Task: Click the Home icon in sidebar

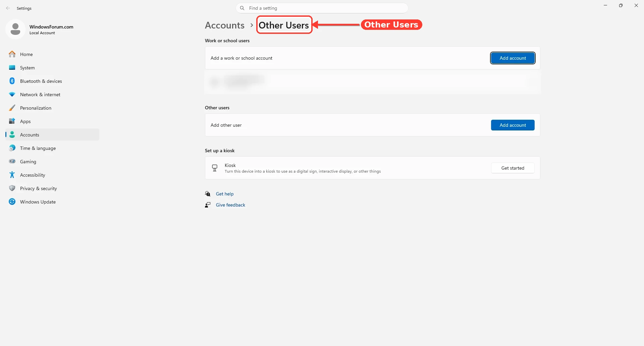Action: coord(12,54)
